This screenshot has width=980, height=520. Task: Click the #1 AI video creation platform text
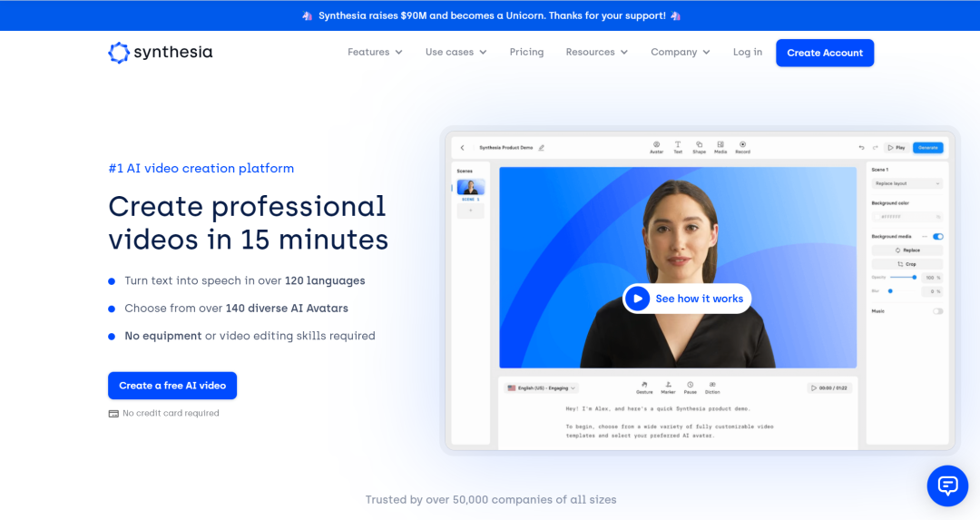tap(201, 168)
